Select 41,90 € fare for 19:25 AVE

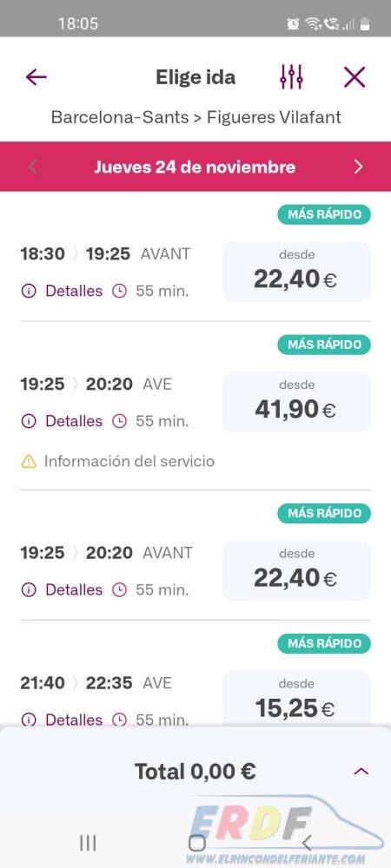coord(296,401)
